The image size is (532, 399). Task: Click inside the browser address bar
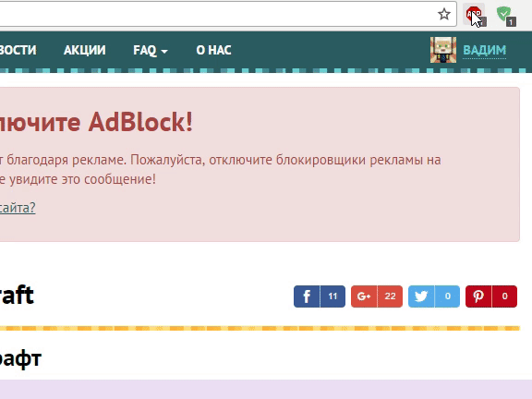217,14
